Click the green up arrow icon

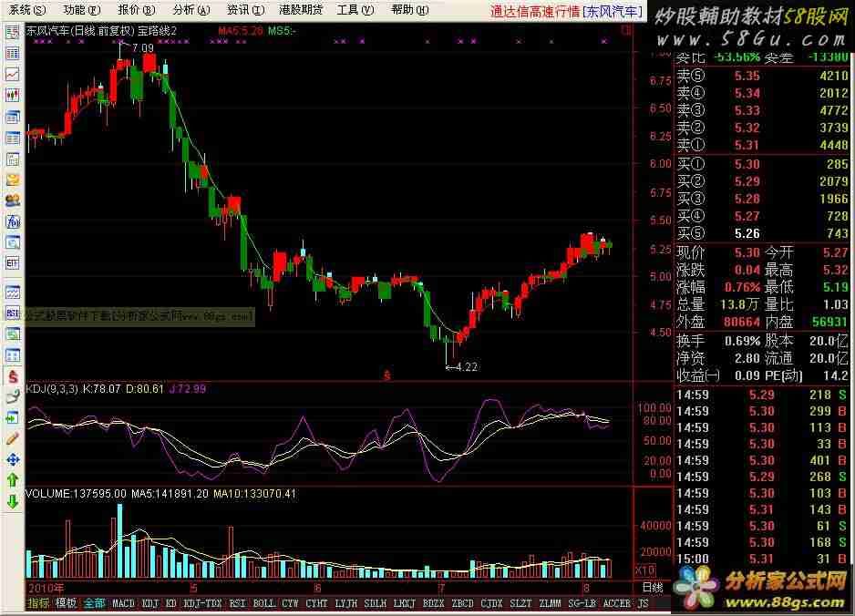[13, 480]
